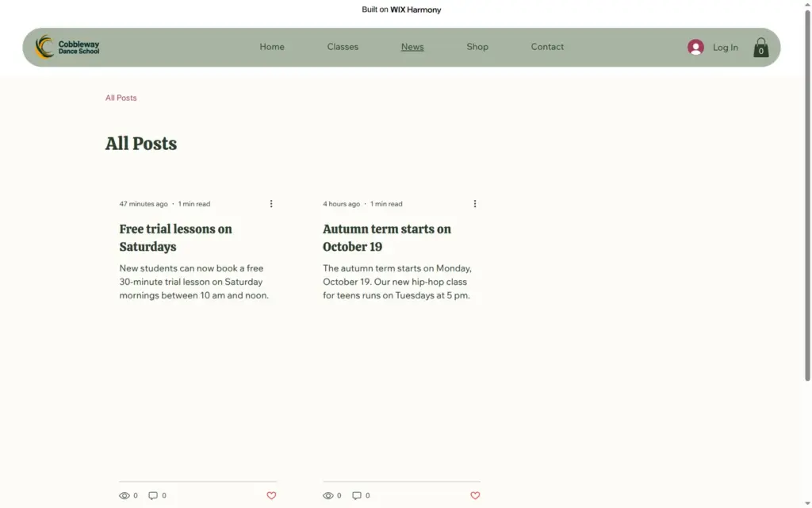Open comments icon on Free trial lessons post

click(153, 495)
